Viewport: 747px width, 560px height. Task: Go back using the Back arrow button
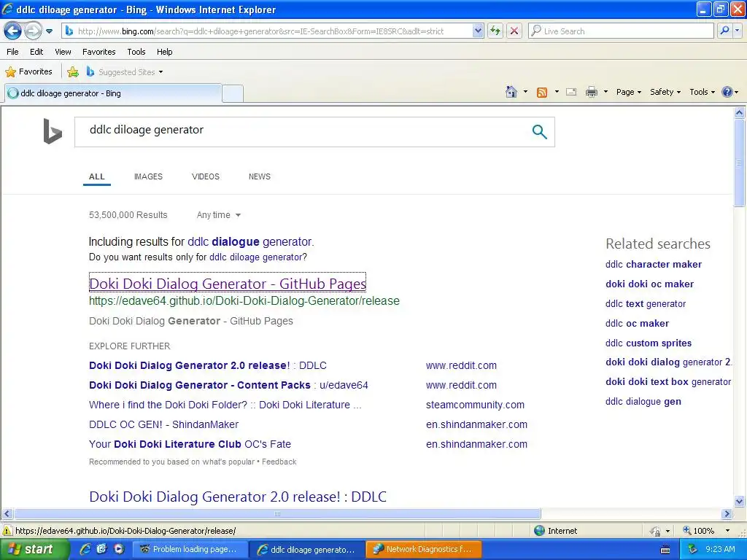click(x=13, y=31)
